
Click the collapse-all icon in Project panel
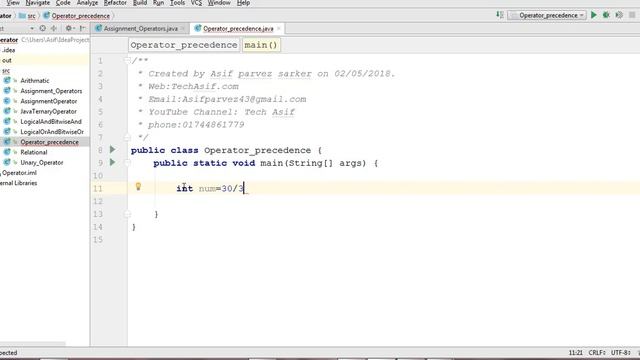click(54, 28)
